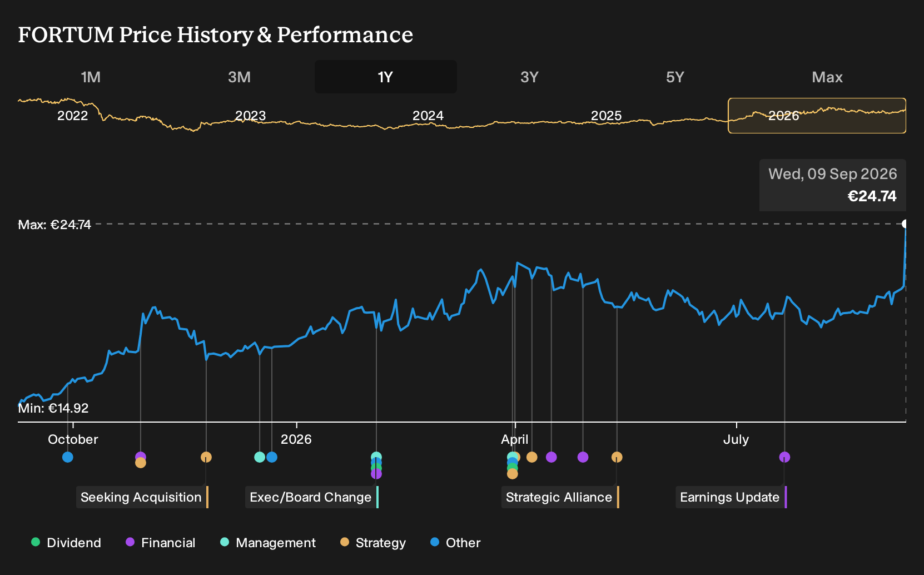Viewport: 924px width, 575px height.
Task: Click the blue Other dot just before 2026 label
Action: [272, 457]
